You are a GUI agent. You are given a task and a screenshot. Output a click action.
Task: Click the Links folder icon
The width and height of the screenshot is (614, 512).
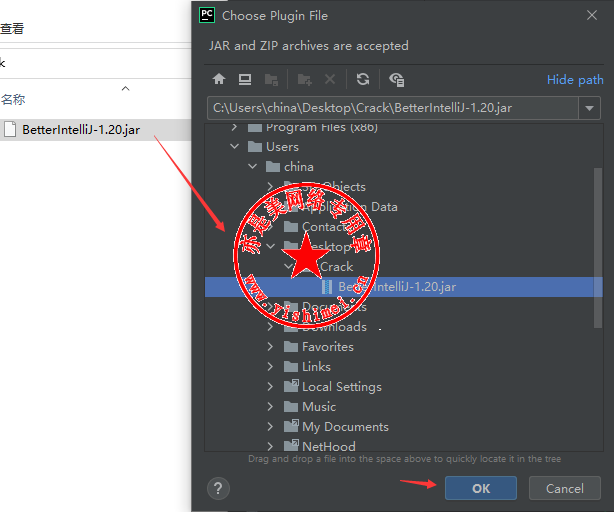pyautogui.click(x=291, y=366)
